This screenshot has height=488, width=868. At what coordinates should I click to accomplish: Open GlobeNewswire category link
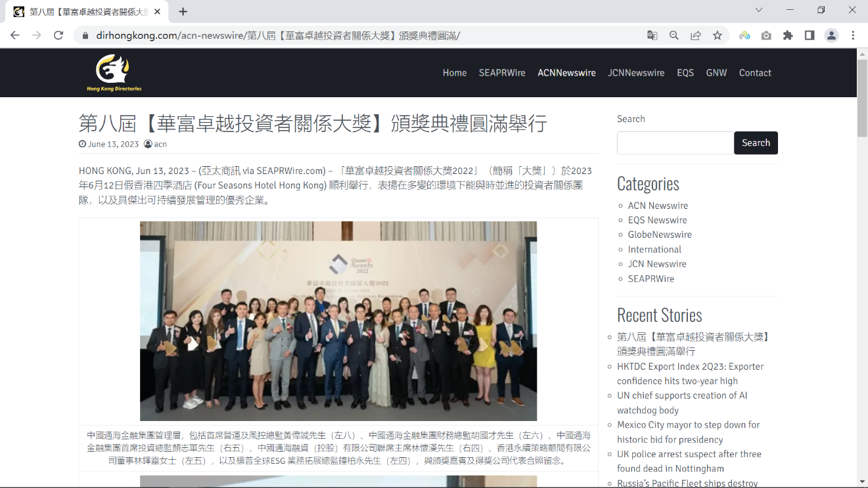[x=660, y=234]
